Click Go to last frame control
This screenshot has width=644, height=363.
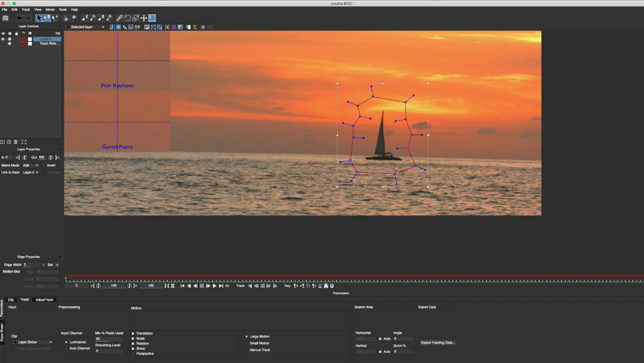[x=221, y=286]
